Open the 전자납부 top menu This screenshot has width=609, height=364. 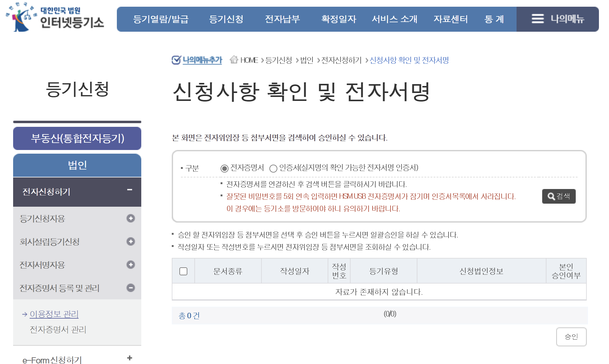(282, 19)
